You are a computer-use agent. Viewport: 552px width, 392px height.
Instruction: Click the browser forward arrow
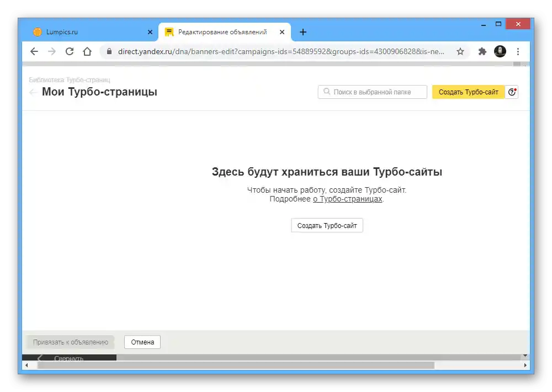[x=52, y=51]
